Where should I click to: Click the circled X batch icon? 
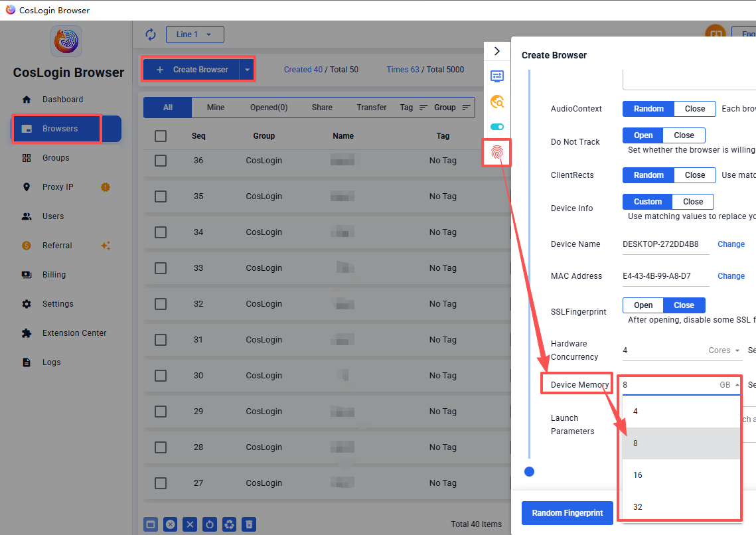[170, 524]
